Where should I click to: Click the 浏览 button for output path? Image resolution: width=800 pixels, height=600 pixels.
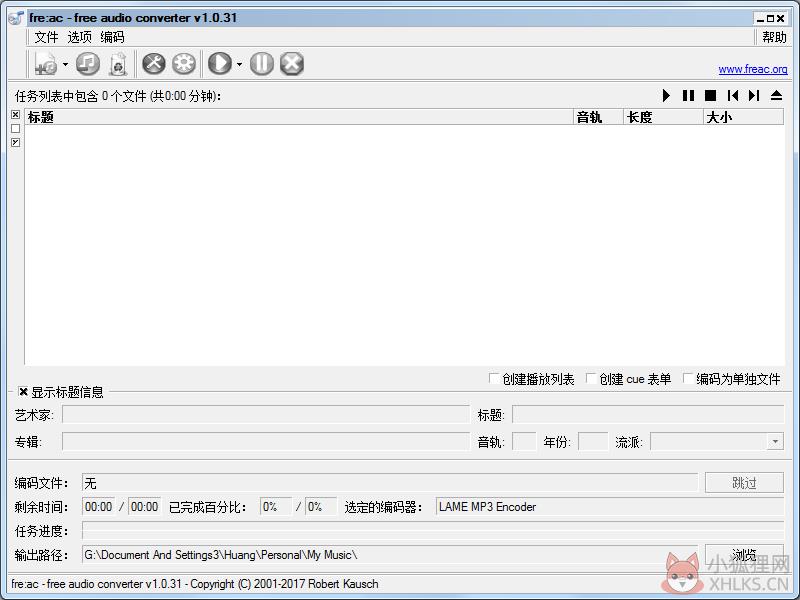click(744, 554)
